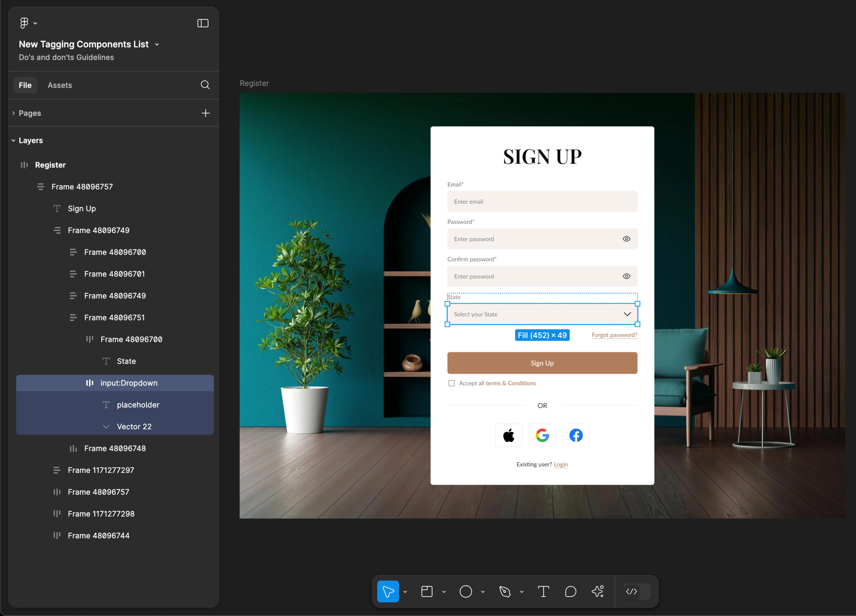Switch to the File tab
The width and height of the screenshot is (856, 616).
[x=25, y=85]
